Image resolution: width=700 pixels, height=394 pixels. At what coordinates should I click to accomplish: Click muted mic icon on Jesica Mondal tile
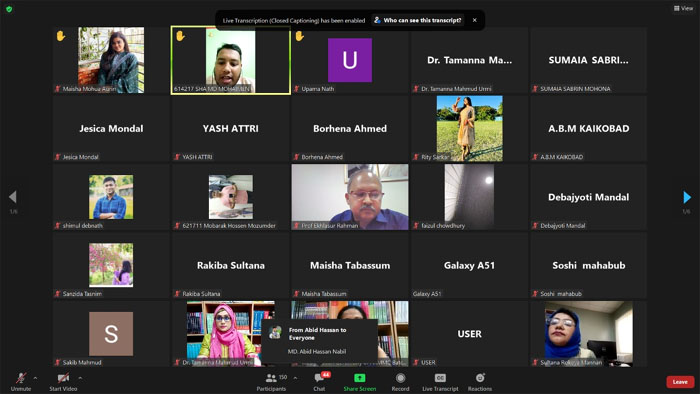click(x=58, y=157)
